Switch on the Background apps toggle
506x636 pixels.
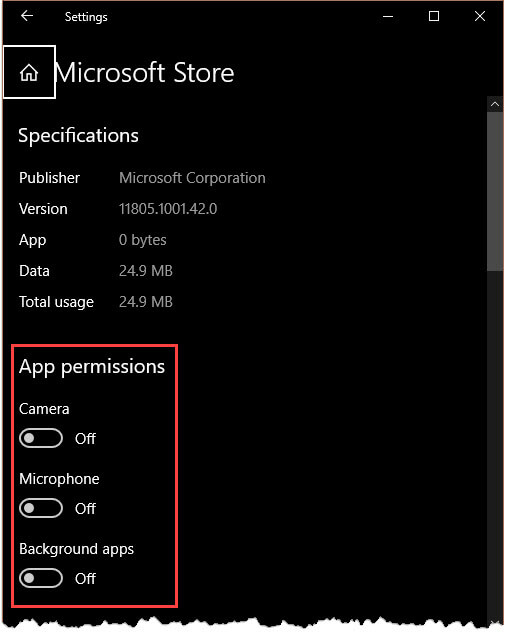tap(41, 578)
